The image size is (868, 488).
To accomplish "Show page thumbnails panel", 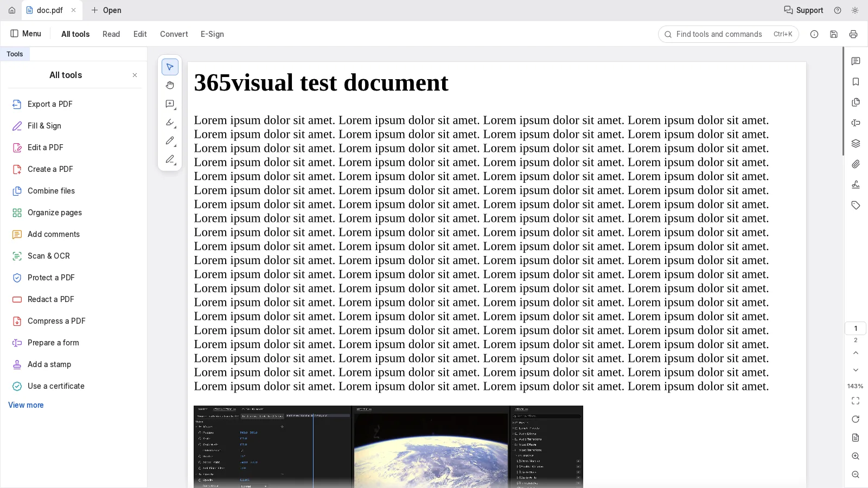I will coord(856,102).
